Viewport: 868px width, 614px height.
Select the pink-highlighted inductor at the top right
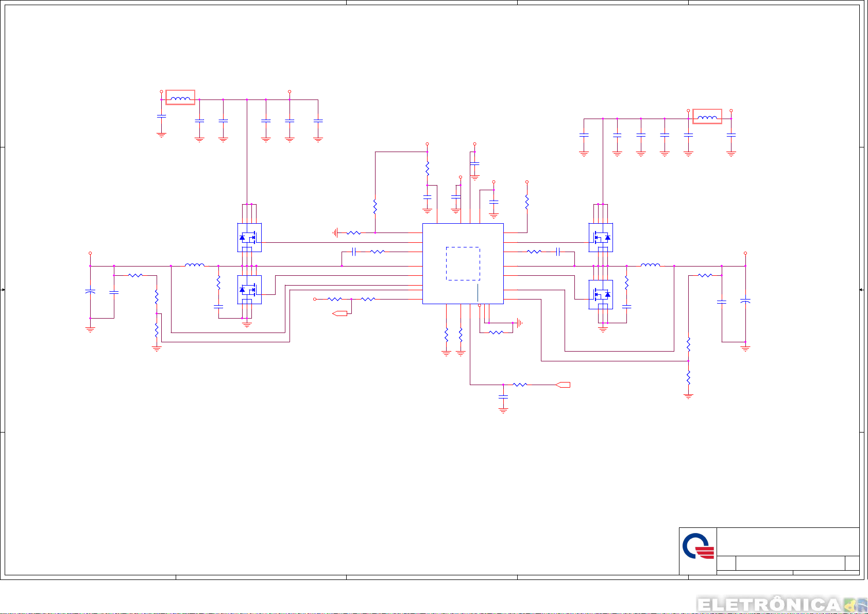[x=707, y=117]
